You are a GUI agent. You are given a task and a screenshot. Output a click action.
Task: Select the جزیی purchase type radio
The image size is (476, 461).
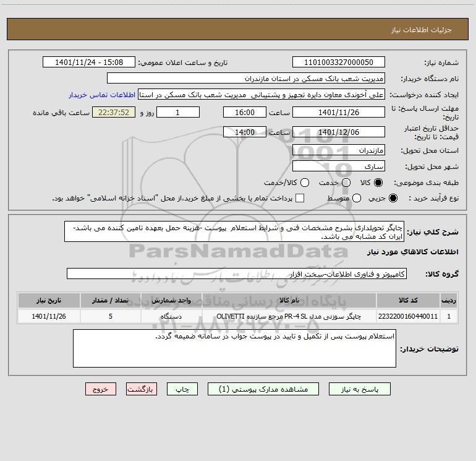pos(393,198)
